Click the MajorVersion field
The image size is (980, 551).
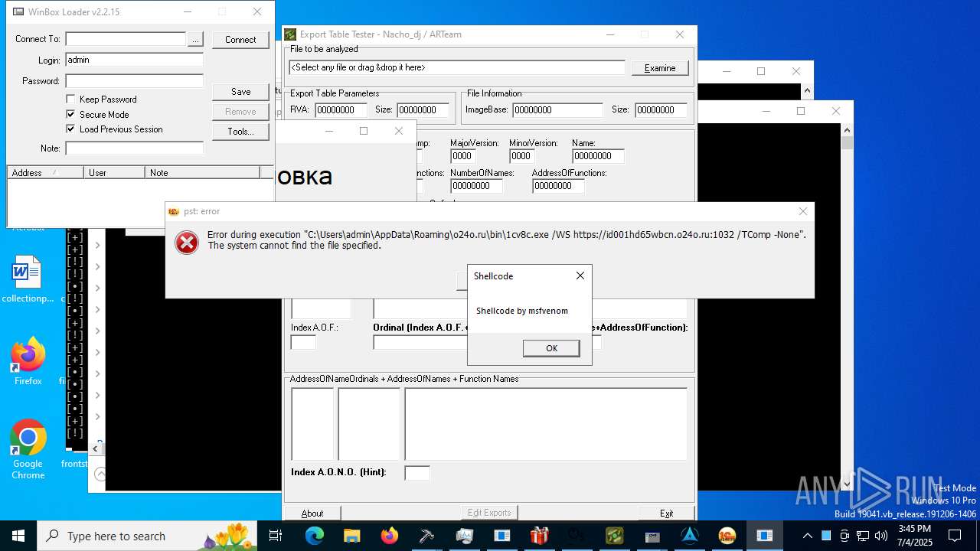[x=462, y=156]
